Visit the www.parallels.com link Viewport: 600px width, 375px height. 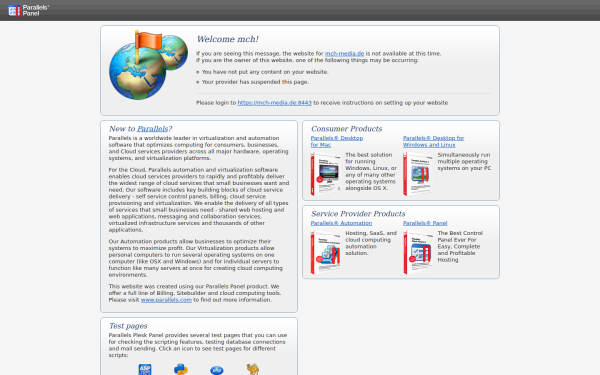pyautogui.click(x=166, y=300)
